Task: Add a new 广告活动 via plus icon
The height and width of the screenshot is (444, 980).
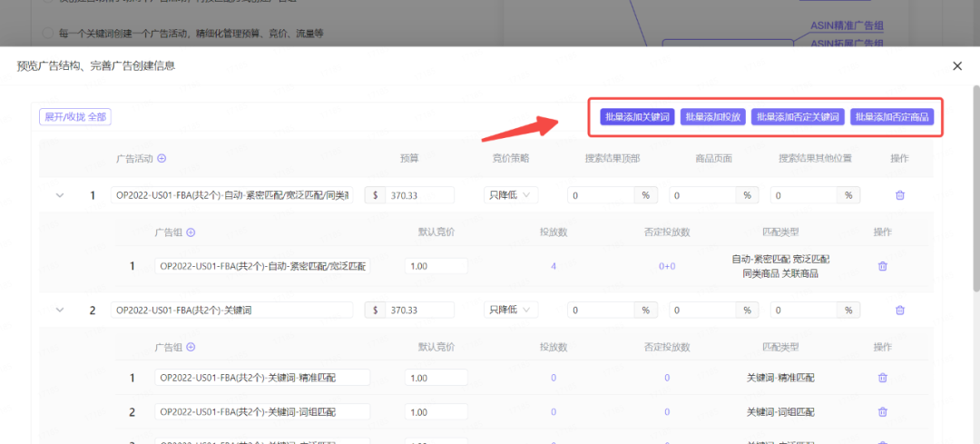Action: point(162,159)
